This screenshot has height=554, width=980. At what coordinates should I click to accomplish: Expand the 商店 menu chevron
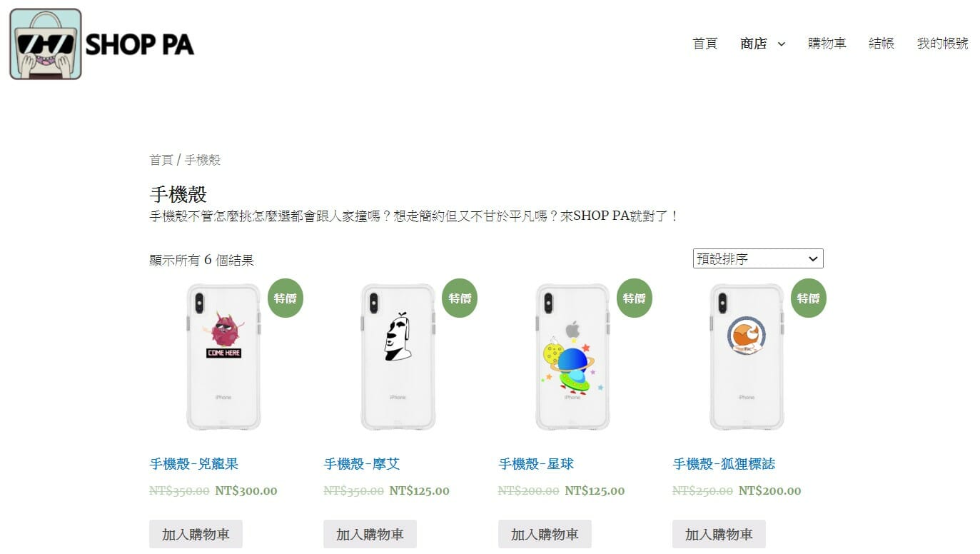tap(781, 44)
